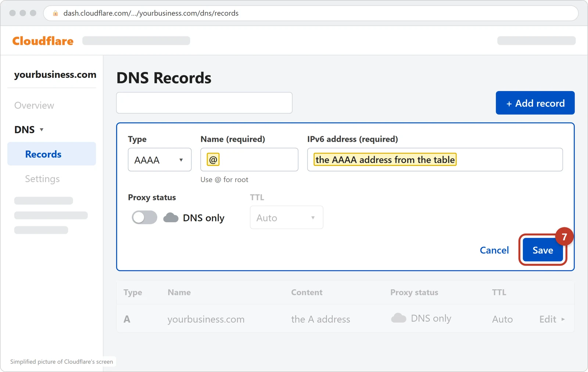Click the Name column header in the records table

179,292
